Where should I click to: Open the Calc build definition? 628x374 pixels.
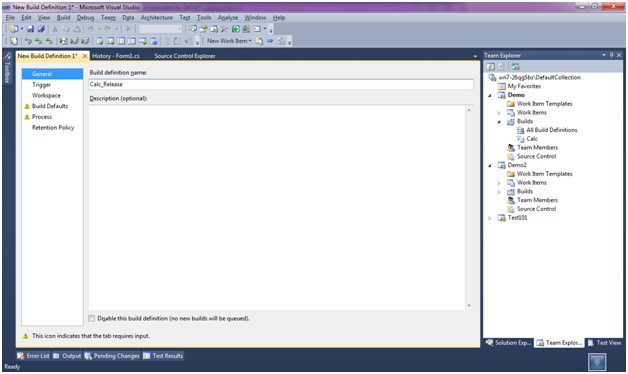pos(532,139)
